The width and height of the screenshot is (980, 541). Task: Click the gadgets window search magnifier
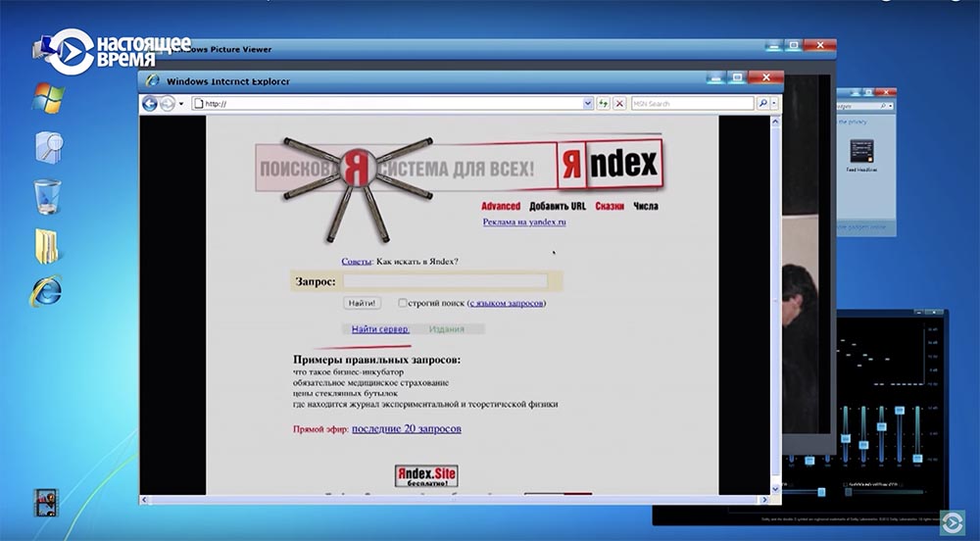(x=881, y=106)
